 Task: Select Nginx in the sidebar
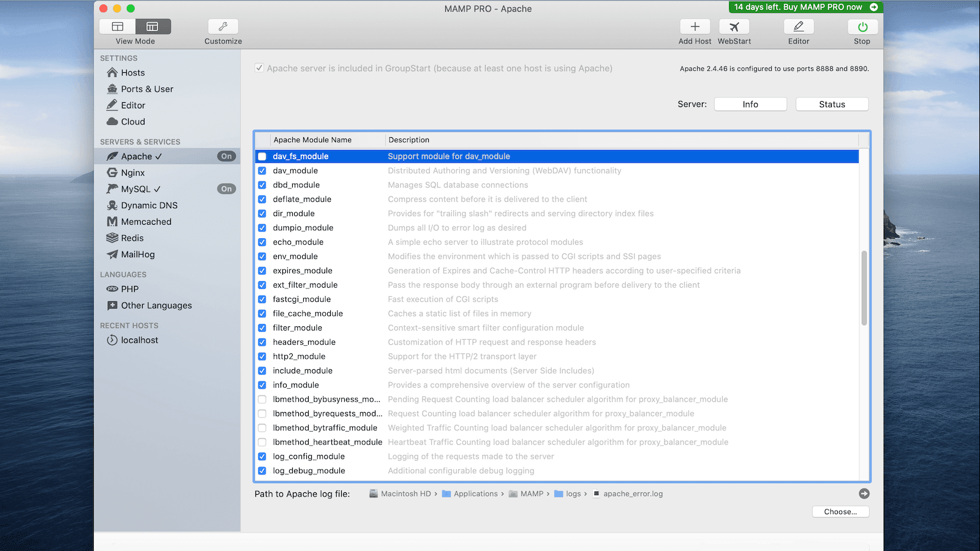pos(133,173)
